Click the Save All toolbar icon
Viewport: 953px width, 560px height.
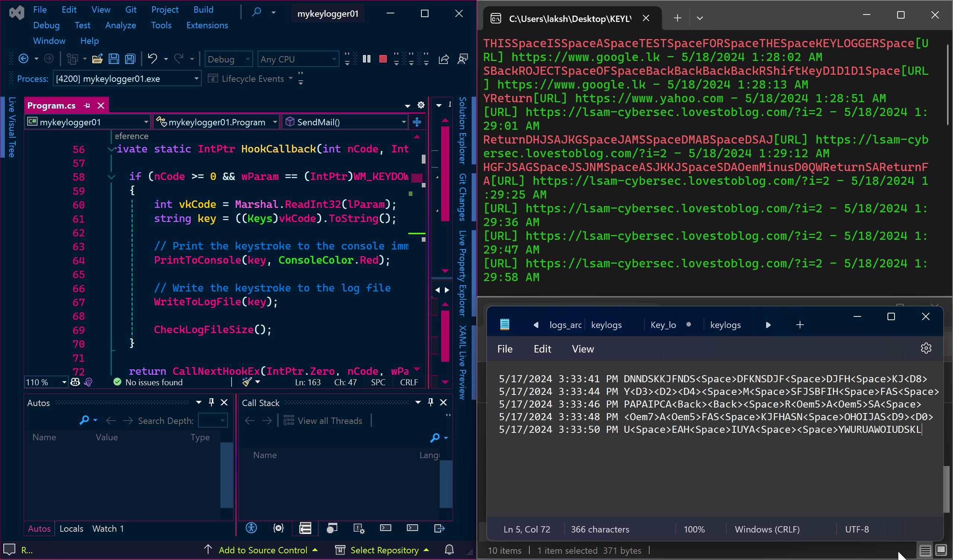coord(130,59)
